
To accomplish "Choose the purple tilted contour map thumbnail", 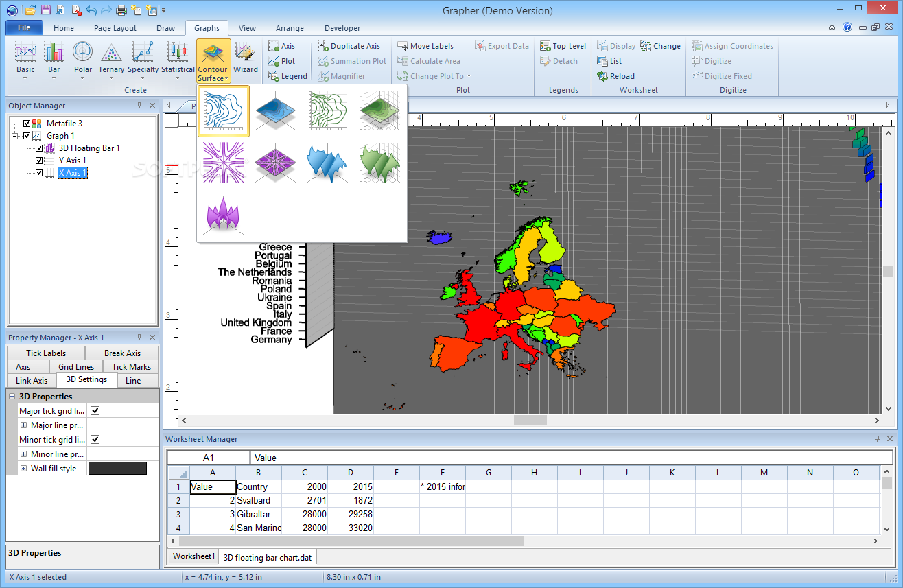I will tap(276, 163).
